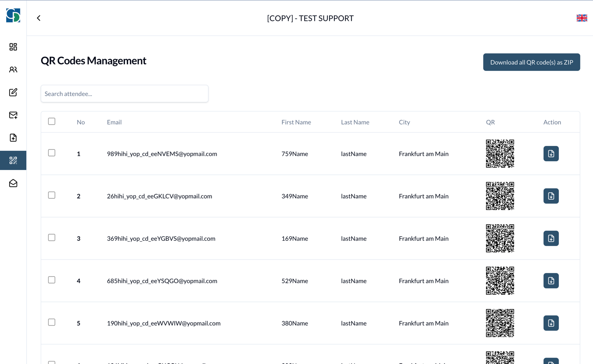Check the box for attendee row 1
Screen dimensions: 593x364
pyautogui.click(x=52, y=153)
